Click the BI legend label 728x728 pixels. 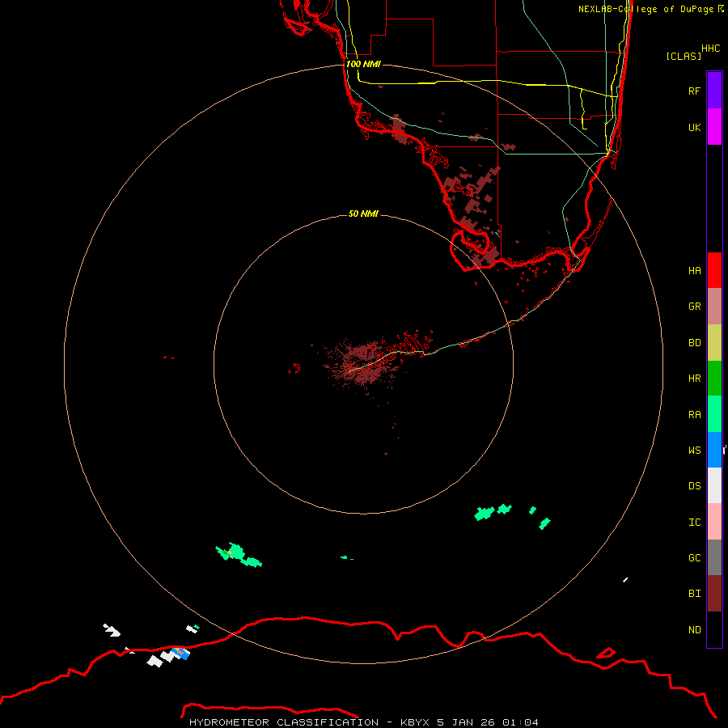coord(694,594)
